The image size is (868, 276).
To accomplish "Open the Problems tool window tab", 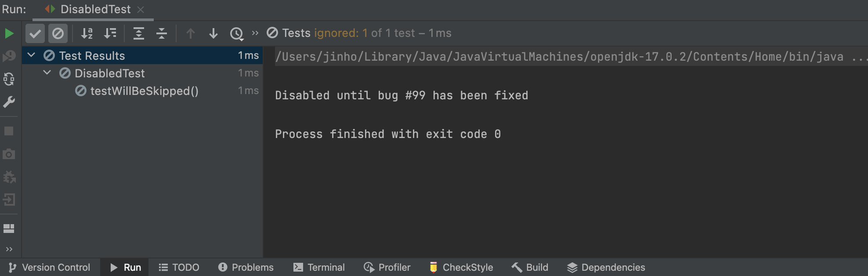I will coord(246,267).
